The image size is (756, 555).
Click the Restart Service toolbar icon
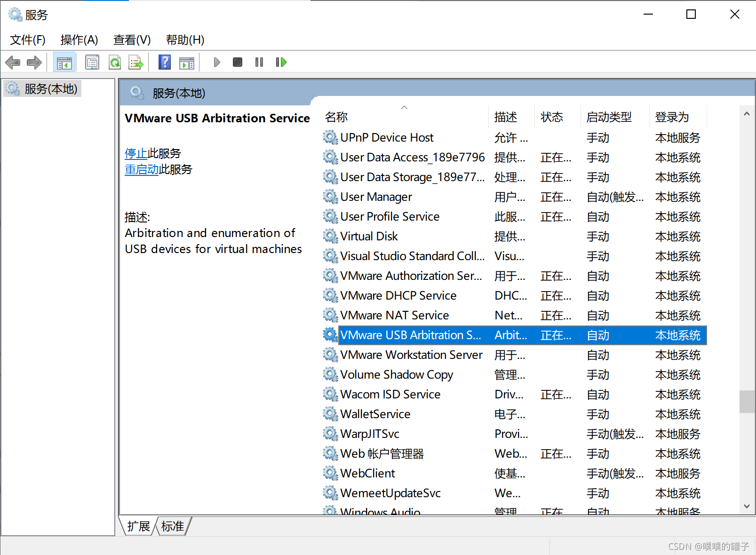point(281,62)
